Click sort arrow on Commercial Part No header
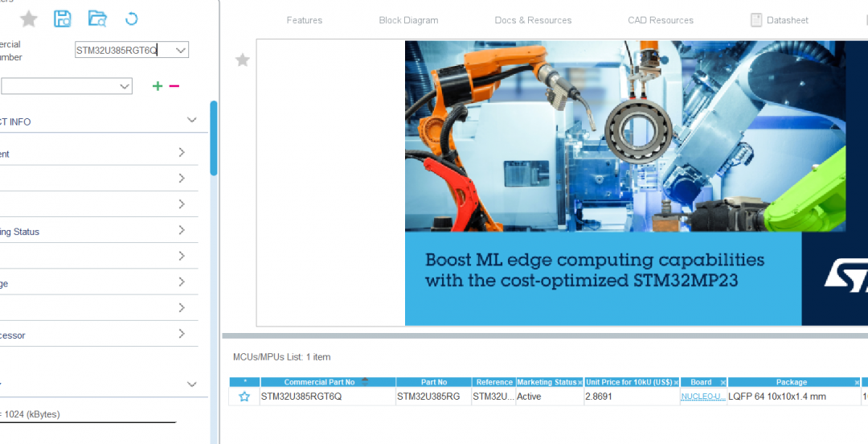The height and width of the screenshot is (444, 868). (365, 381)
